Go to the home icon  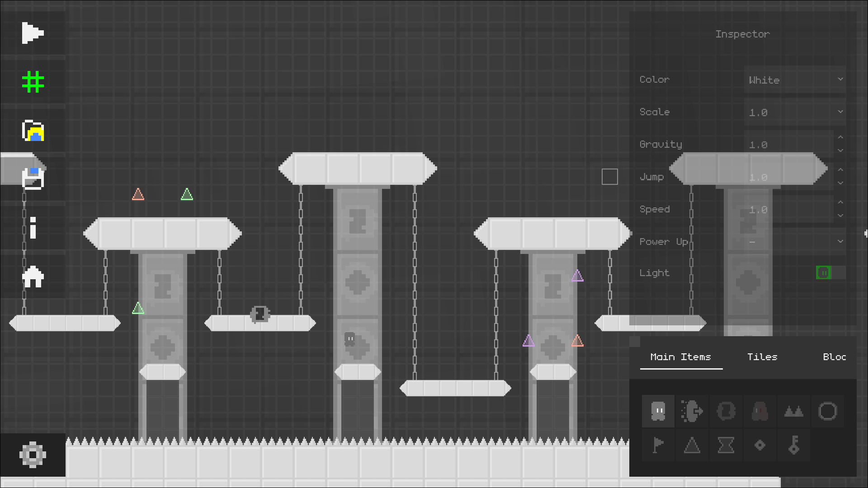(33, 277)
